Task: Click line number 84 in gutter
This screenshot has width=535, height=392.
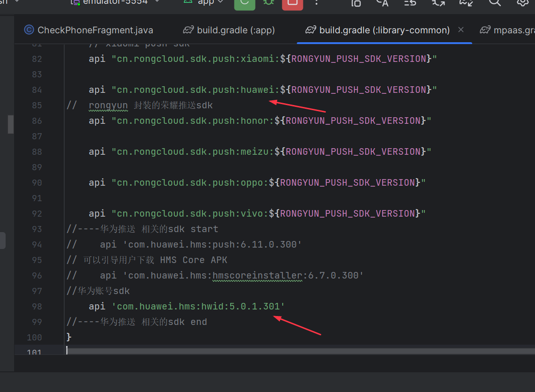Action: click(x=37, y=90)
